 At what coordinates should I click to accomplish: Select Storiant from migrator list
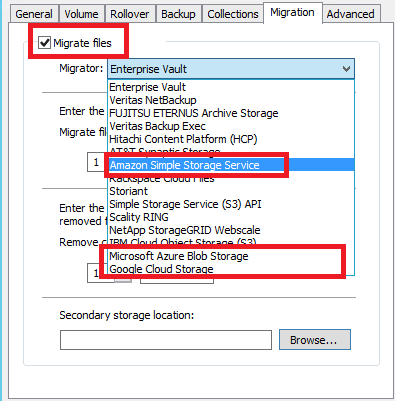[x=231, y=191]
